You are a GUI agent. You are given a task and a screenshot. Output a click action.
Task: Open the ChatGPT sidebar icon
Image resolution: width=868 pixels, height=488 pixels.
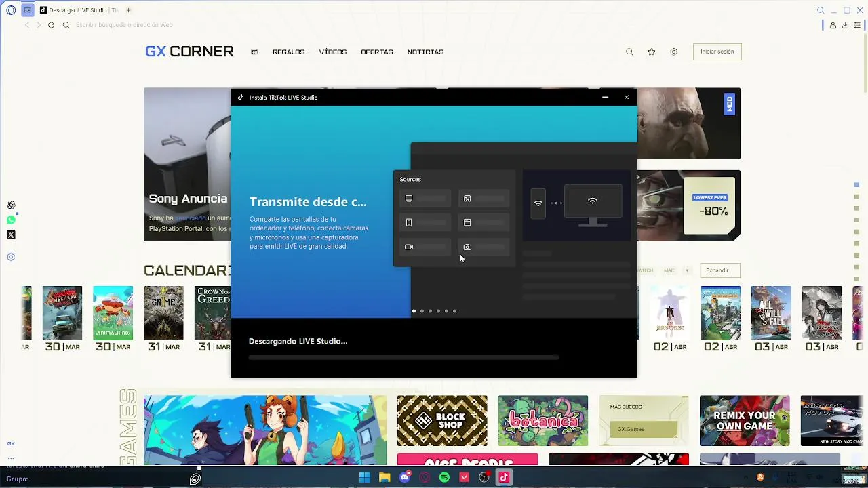pyautogui.click(x=11, y=205)
